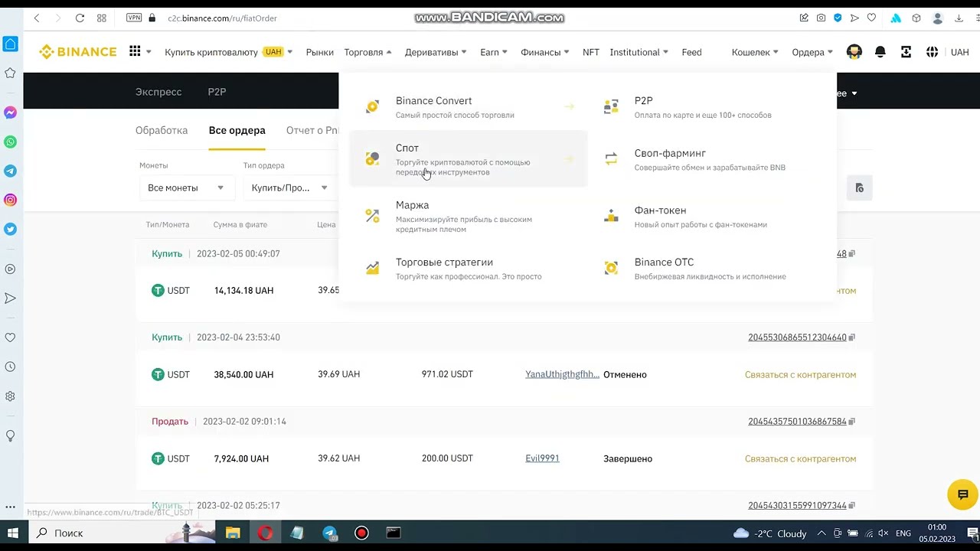980x551 pixels.
Task: Contact counterparty for the 38,540.00 UAH order
Action: pyautogui.click(x=800, y=374)
